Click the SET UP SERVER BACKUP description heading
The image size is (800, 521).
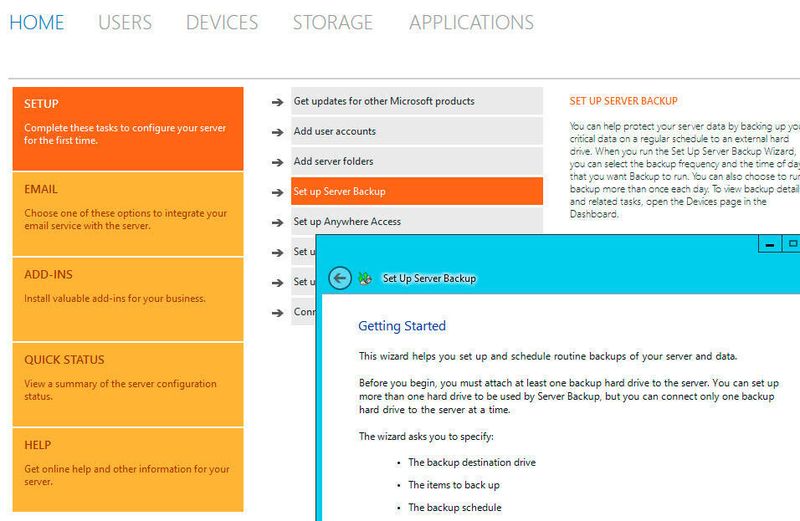click(x=623, y=101)
